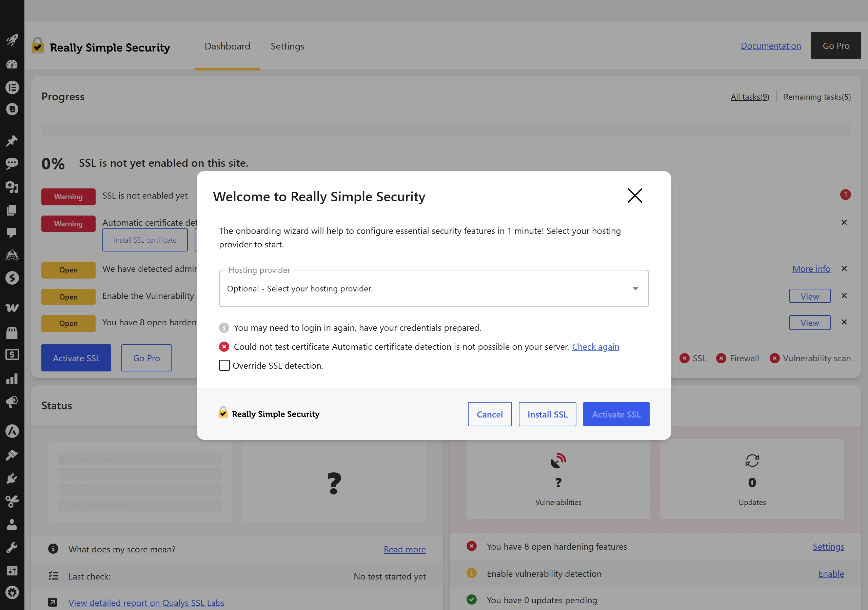Click View on the Vulnerability task row
This screenshot has width=868, height=610.
click(810, 296)
